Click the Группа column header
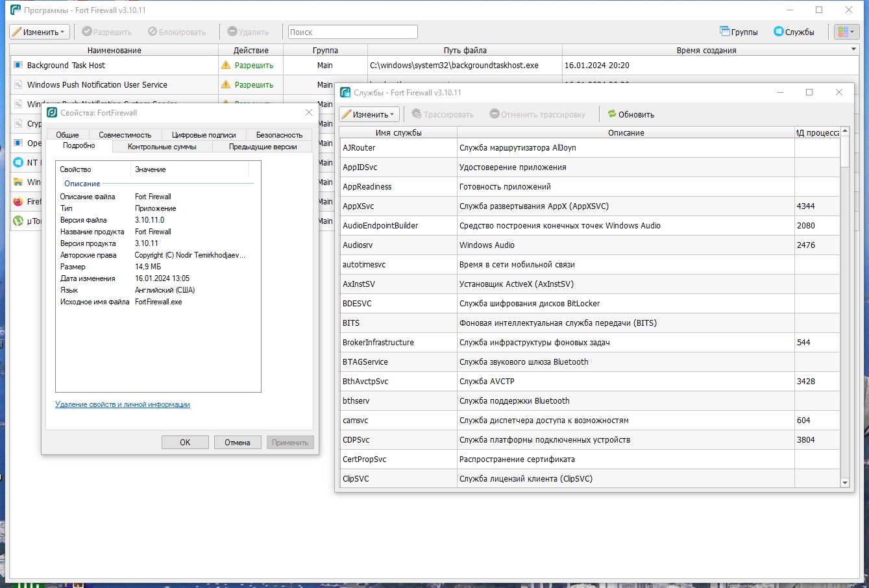Screen dimensions: 869x588 [325, 50]
